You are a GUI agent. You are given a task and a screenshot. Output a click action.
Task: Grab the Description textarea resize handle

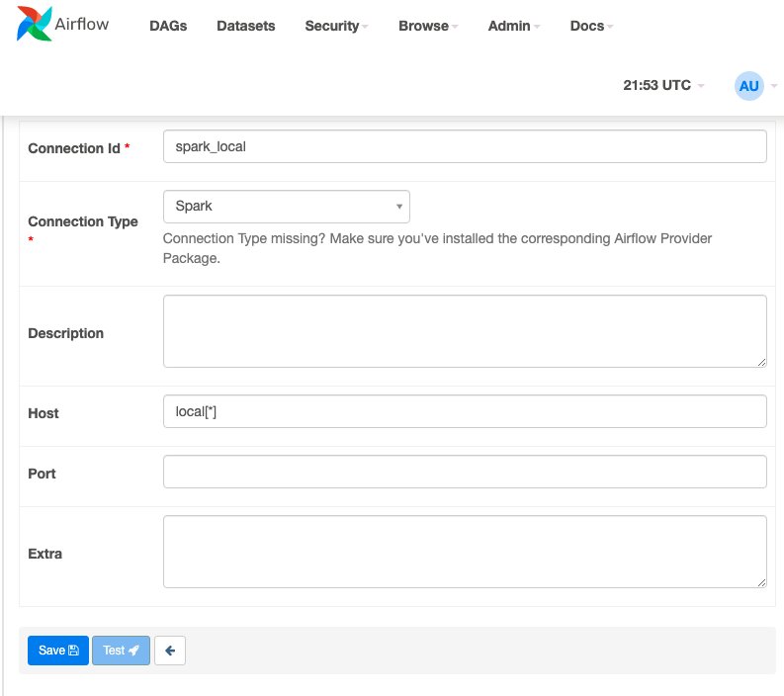pos(761,363)
